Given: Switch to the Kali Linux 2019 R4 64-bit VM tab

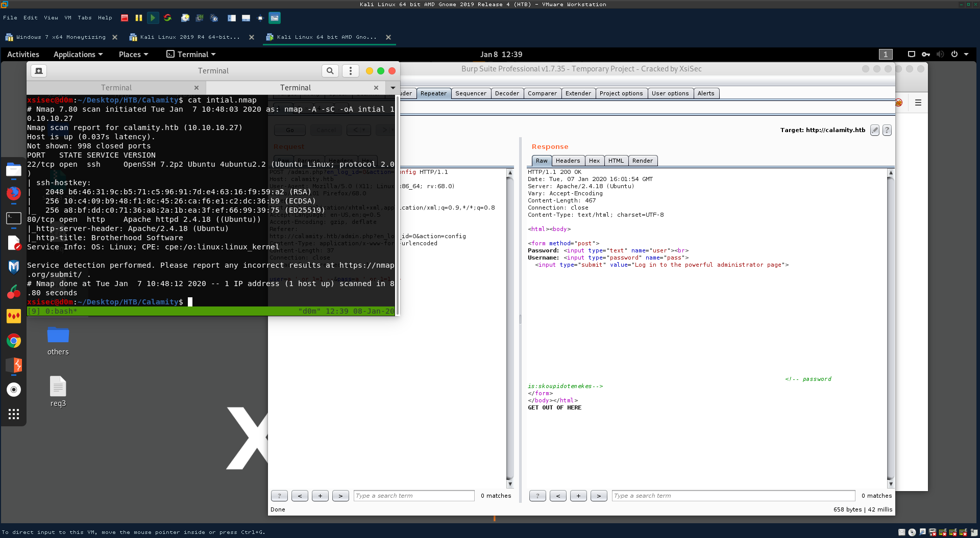Looking at the screenshot, I should (190, 37).
